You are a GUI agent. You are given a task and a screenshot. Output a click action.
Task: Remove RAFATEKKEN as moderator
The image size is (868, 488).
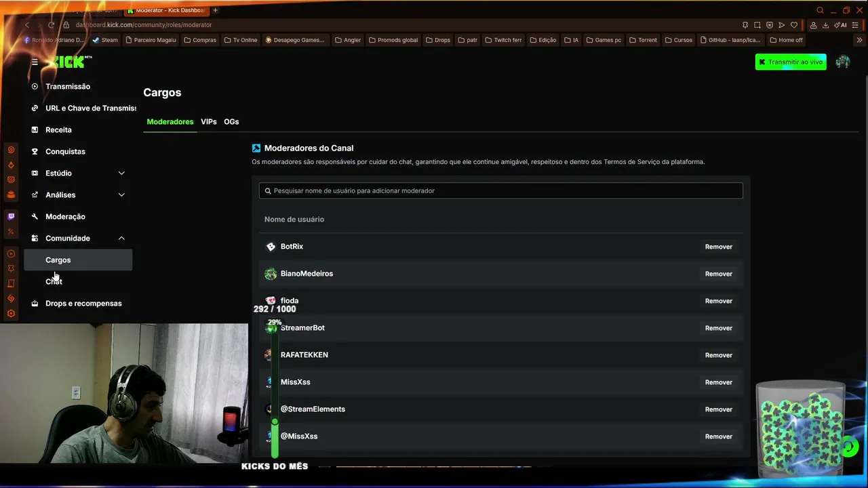(x=718, y=355)
